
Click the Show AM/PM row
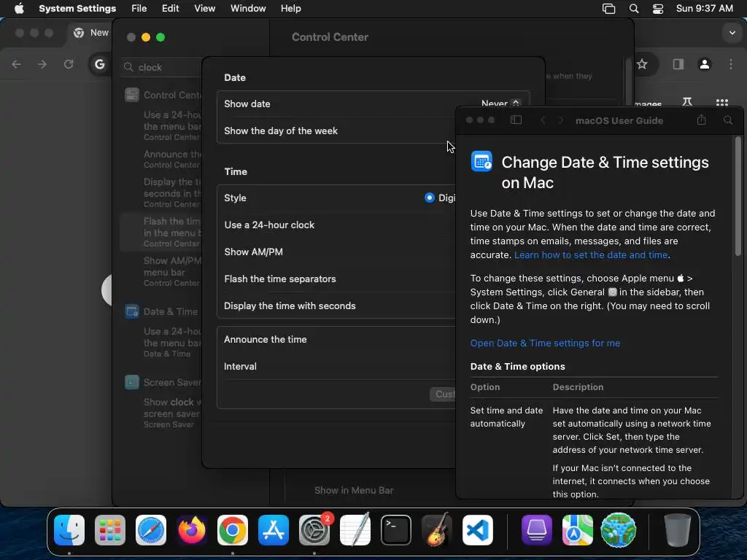(x=336, y=252)
